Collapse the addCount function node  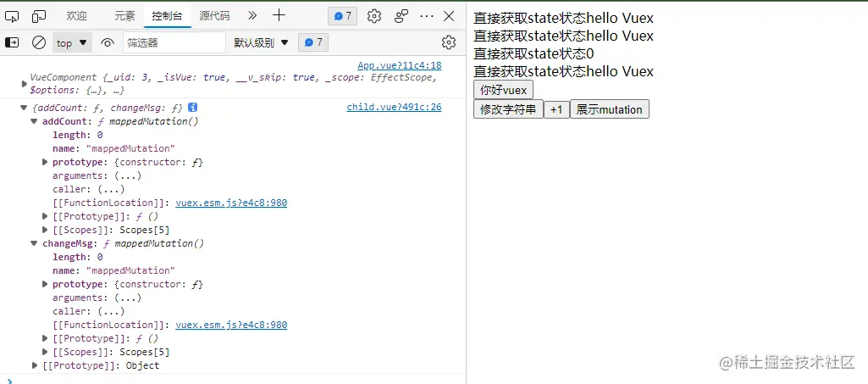[x=35, y=121]
